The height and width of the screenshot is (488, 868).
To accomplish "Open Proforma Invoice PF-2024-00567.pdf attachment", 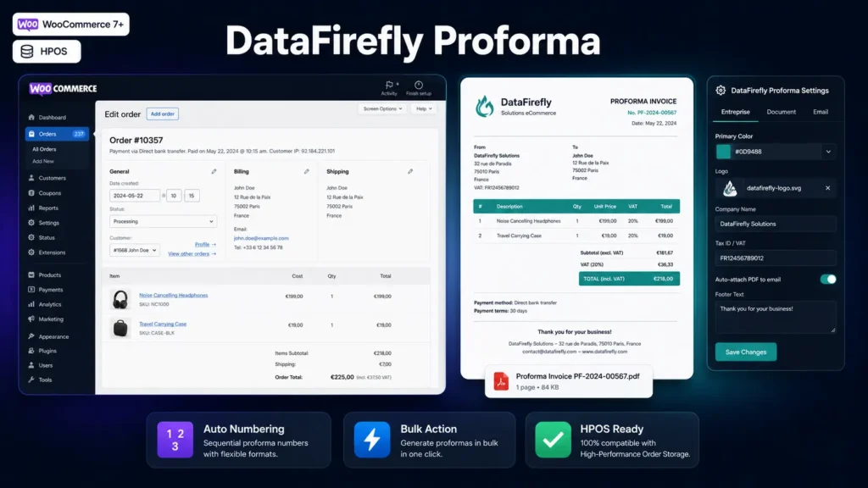I will point(569,381).
